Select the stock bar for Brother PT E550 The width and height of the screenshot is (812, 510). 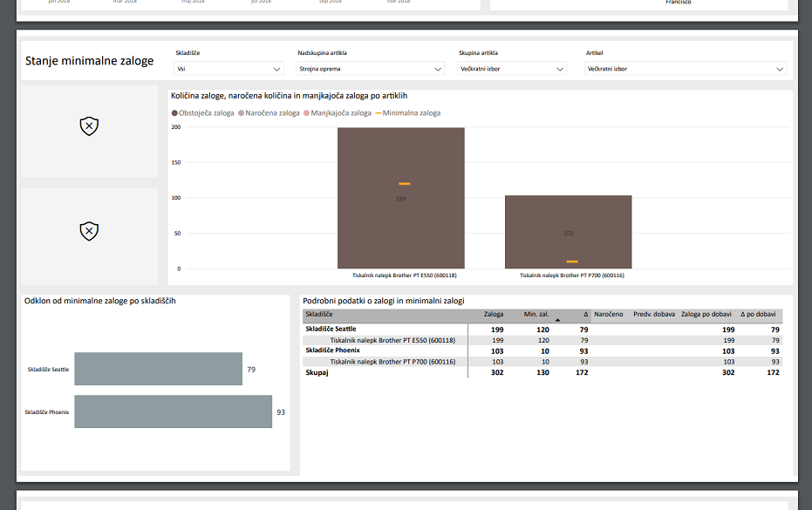401,198
